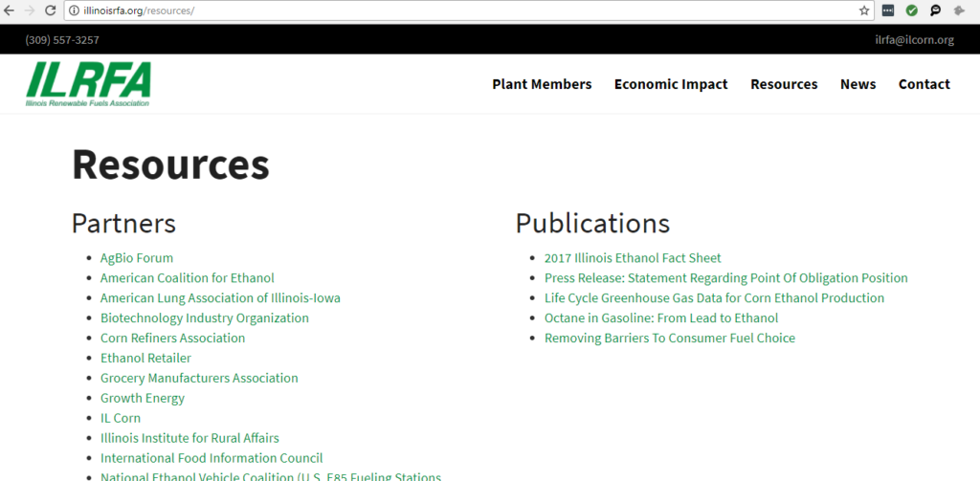
Task: Open Growth Energy link
Action: 143,398
